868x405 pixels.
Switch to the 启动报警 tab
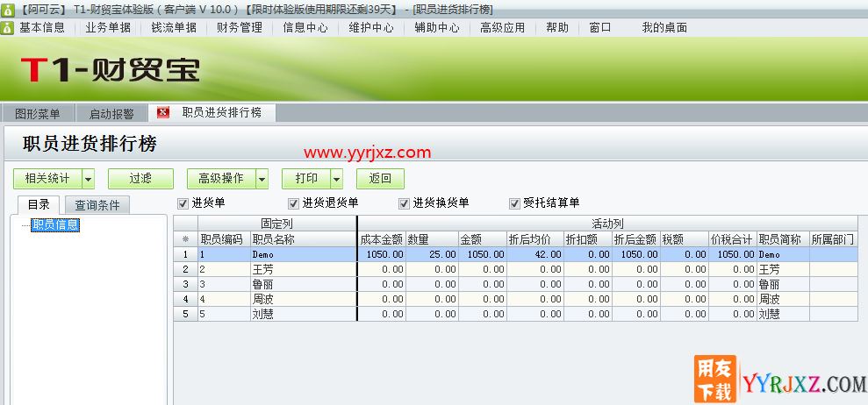click(111, 114)
